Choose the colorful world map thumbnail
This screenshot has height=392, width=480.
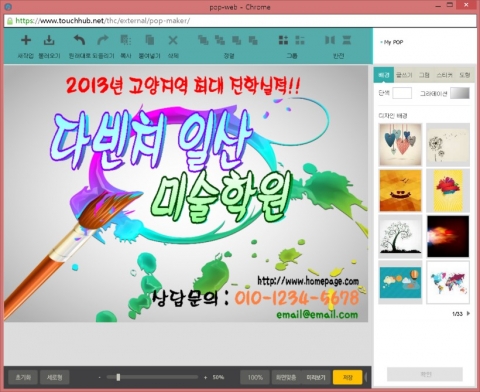(448, 282)
